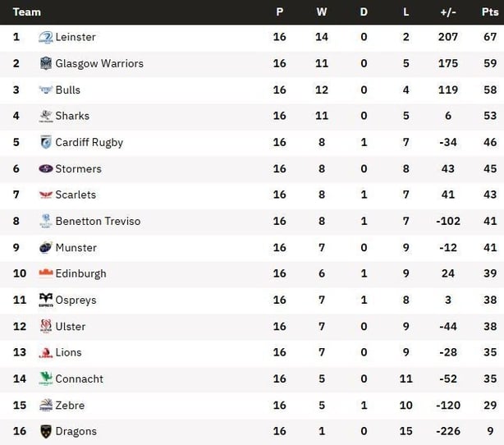Click the Team column header
504x445 pixels.
pos(27,11)
